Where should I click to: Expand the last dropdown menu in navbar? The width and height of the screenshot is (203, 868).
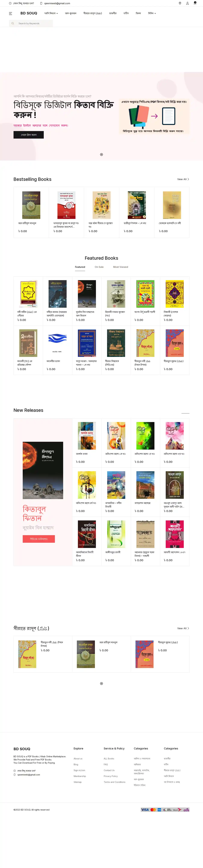(152, 14)
